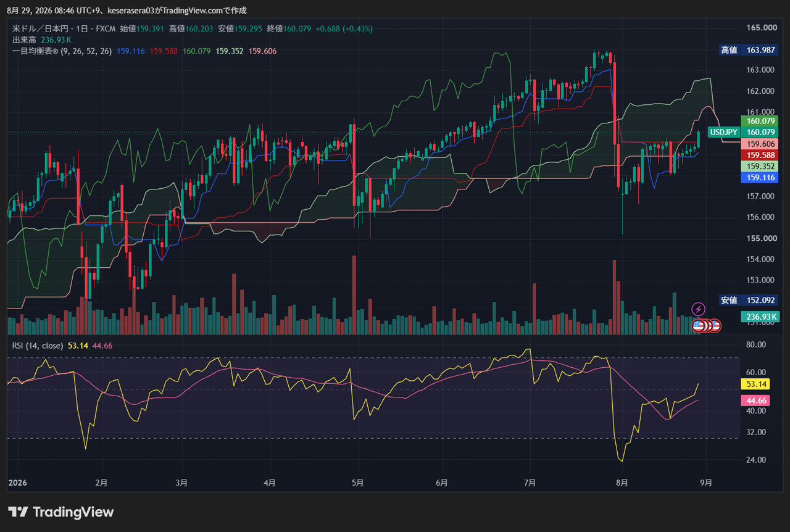The image size is (790, 532).
Task: Open the 一目均衡表 indicator legend
Action: 62,51
